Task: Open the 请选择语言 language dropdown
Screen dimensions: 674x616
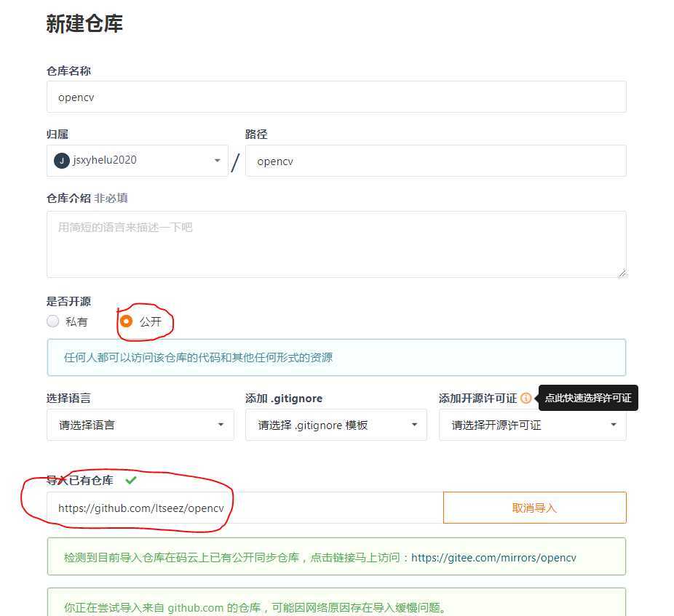Action: click(140, 425)
